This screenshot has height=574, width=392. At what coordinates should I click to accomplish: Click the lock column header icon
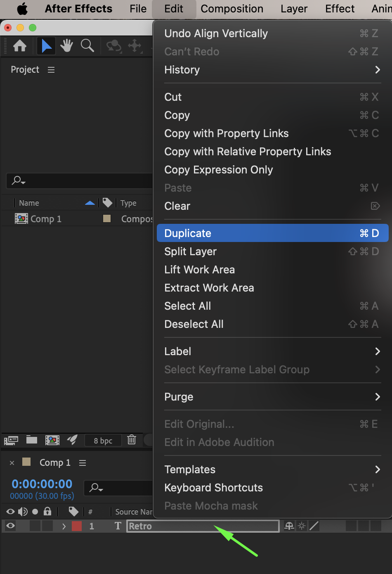pyautogui.click(x=47, y=511)
